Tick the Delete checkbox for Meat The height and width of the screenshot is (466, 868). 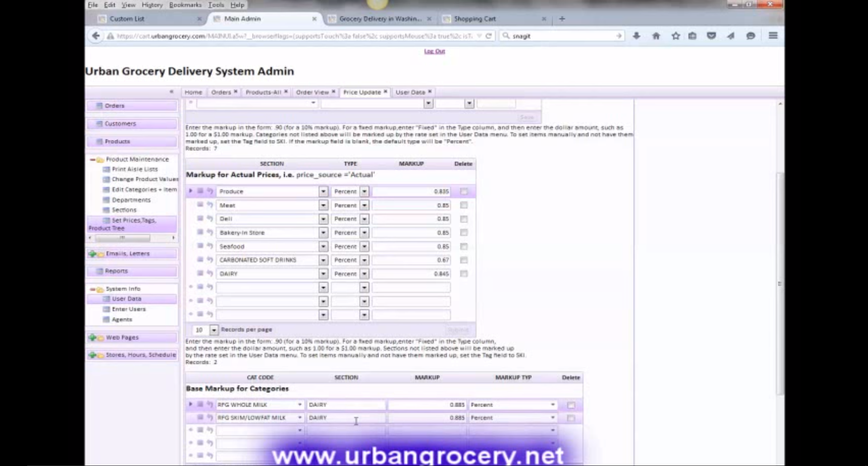(464, 205)
